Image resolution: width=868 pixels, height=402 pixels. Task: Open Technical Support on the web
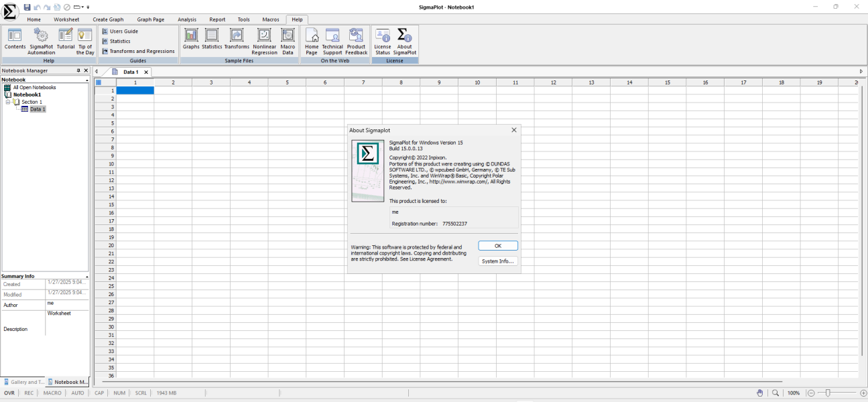332,40
